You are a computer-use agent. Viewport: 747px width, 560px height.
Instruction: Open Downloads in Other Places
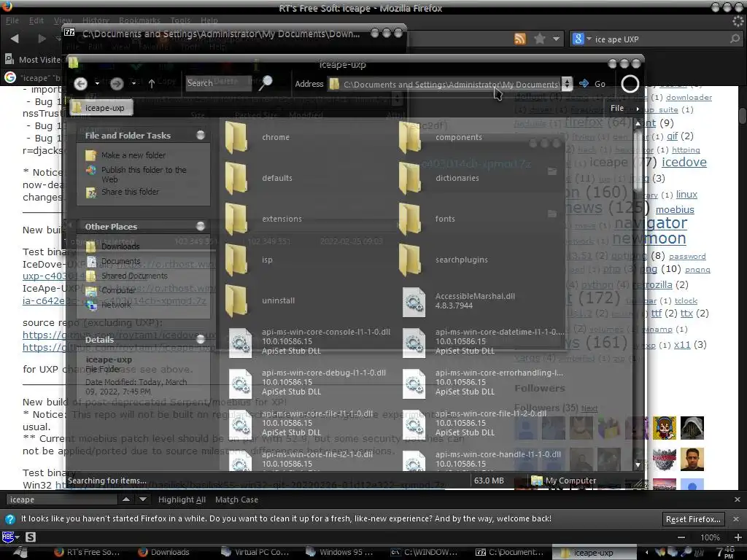point(120,246)
